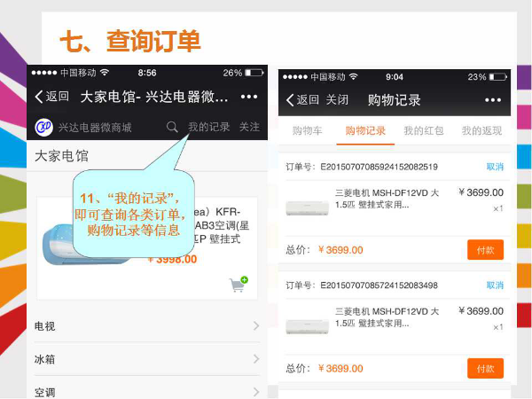Pay for the order ending in 2083498
Image resolution: width=532 pixels, height=399 pixels.
point(486,369)
